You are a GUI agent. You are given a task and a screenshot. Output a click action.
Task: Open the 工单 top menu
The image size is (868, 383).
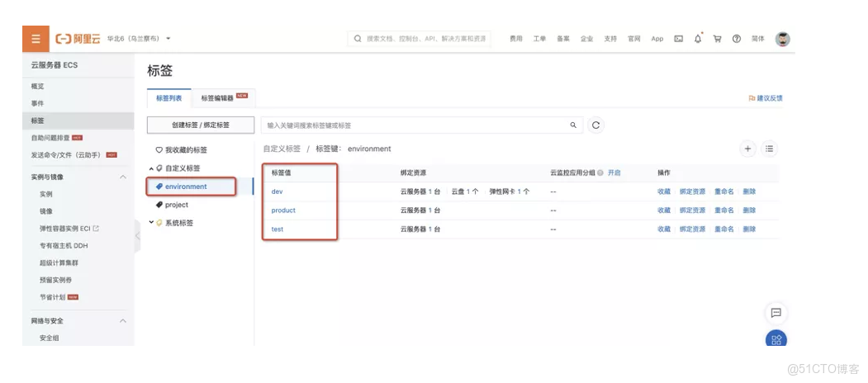[540, 39]
